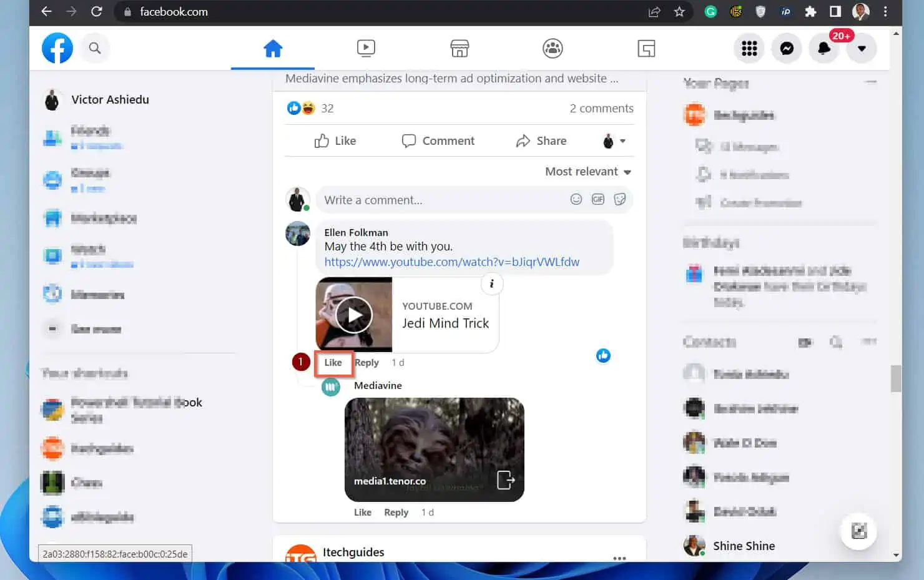
Task: Open Messenger chats
Action: click(x=787, y=48)
